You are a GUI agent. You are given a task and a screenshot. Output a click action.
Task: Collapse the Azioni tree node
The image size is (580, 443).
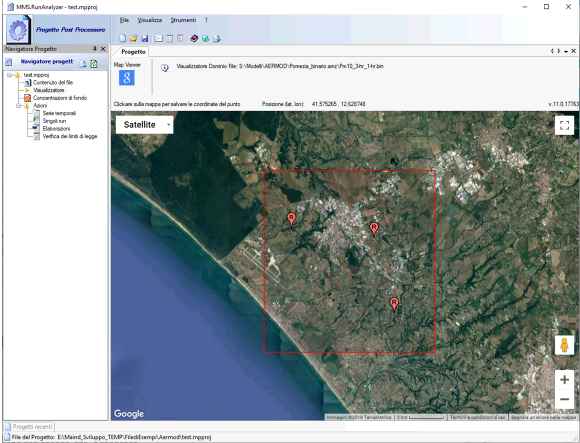coord(18,106)
